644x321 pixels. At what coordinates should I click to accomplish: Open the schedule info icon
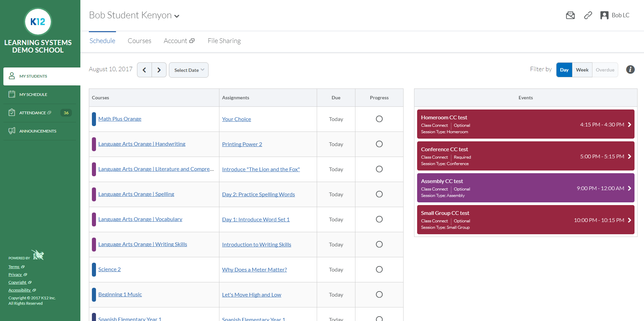pos(630,69)
